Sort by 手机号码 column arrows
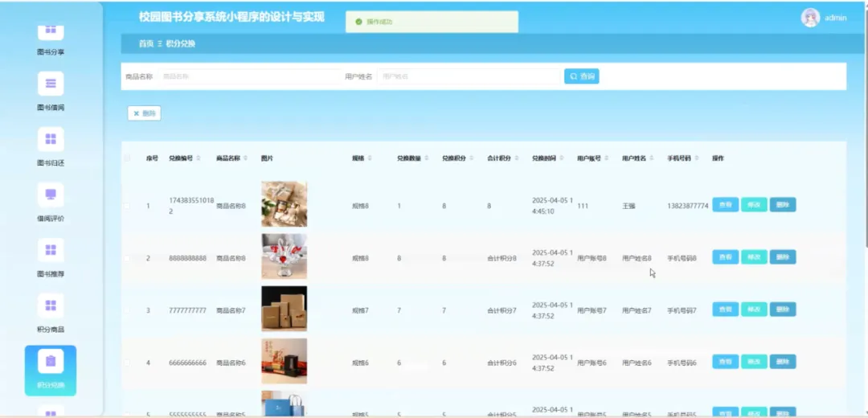 pyautogui.click(x=696, y=158)
